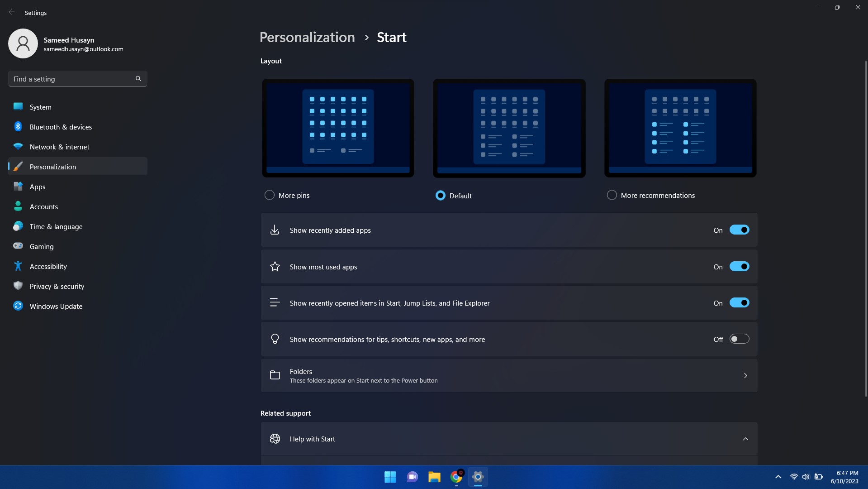Select the More pins radio button

(x=269, y=195)
